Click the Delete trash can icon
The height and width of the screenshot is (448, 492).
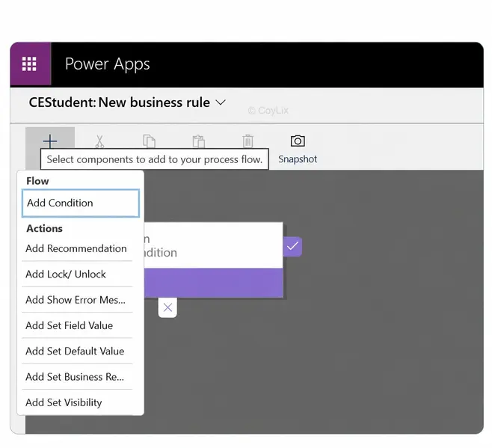(x=248, y=141)
